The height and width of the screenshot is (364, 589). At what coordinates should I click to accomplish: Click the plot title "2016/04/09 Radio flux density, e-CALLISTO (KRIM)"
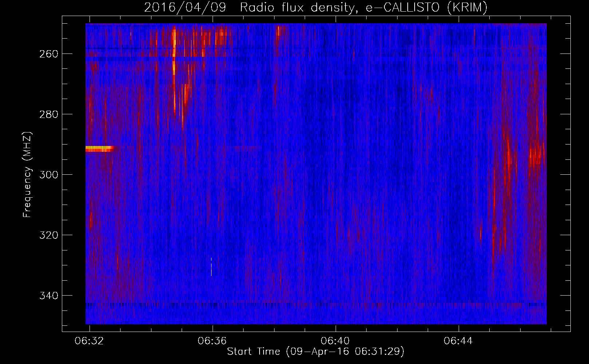(316, 7)
